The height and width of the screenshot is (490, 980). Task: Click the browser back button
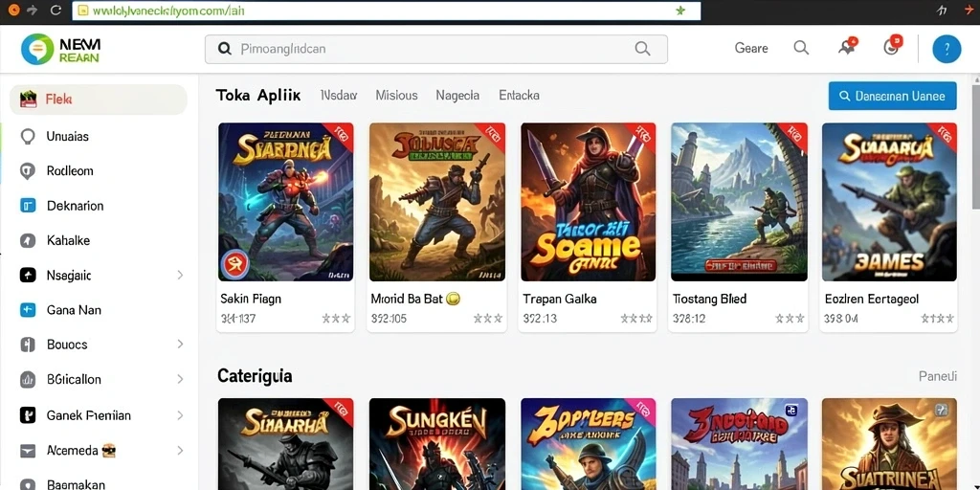[15, 10]
